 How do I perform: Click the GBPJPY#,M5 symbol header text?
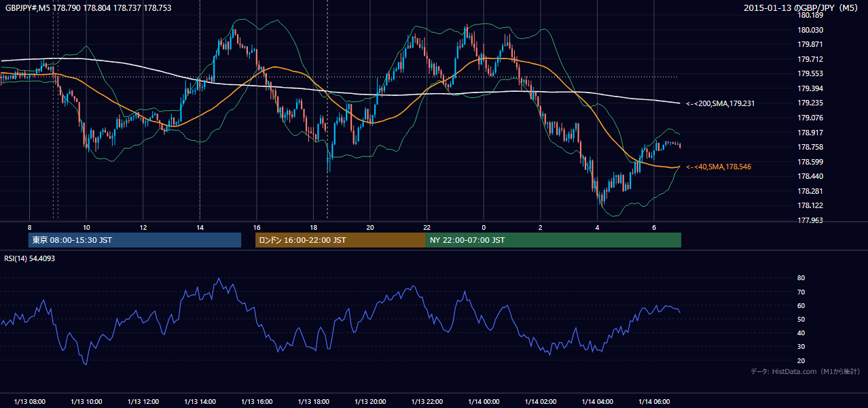27,7
